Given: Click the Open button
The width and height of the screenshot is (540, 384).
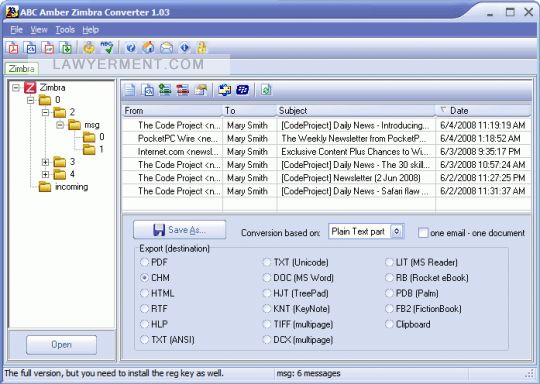Looking at the screenshot, I should pos(61,345).
